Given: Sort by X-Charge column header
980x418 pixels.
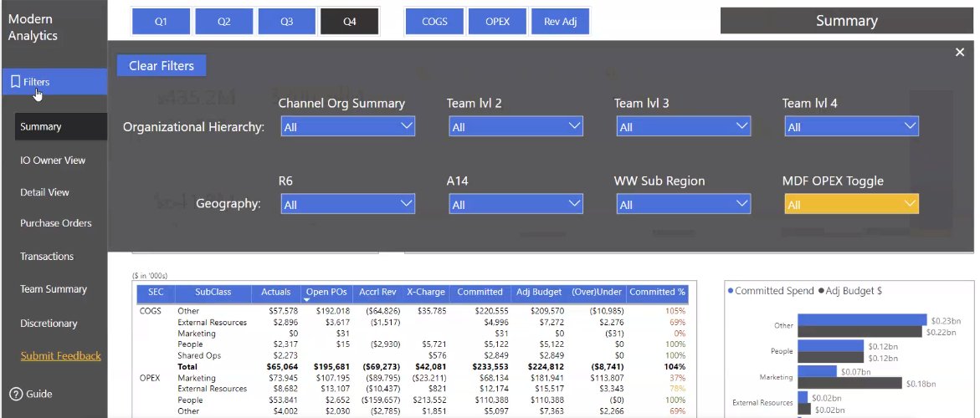Looking at the screenshot, I should tap(426, 292).
